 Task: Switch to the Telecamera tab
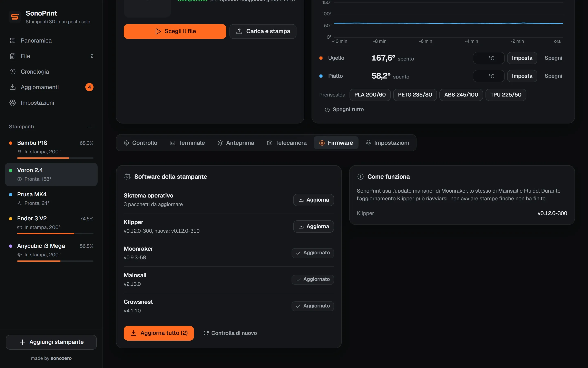(287, 143)
